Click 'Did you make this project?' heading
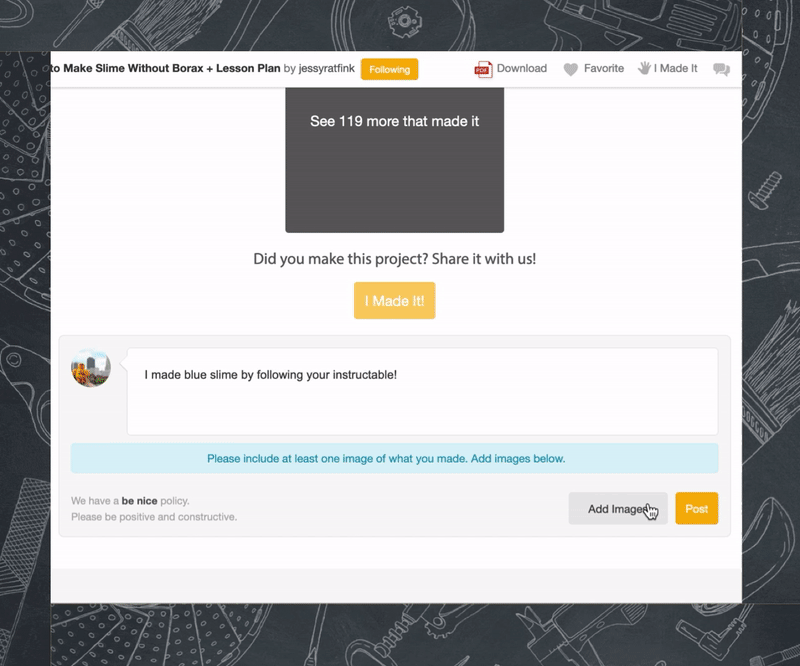The height and width of the screenshot is (666, 800). click(394, 259)
